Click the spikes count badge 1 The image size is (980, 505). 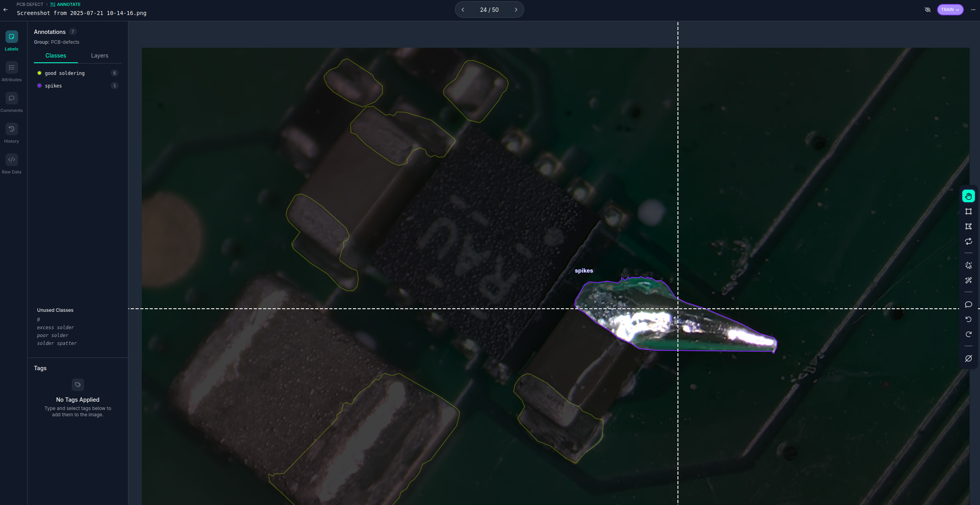click(x=115, y=86)
